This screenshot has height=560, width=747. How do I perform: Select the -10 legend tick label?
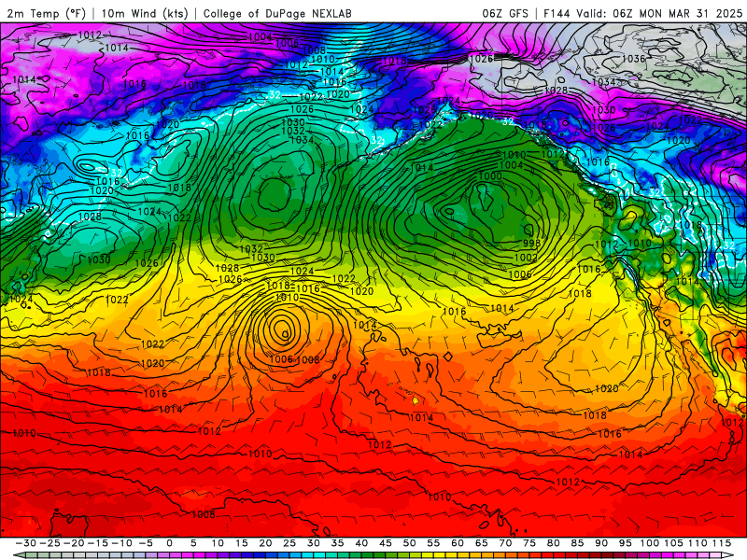pyautogui.click(x=121, y=543)
